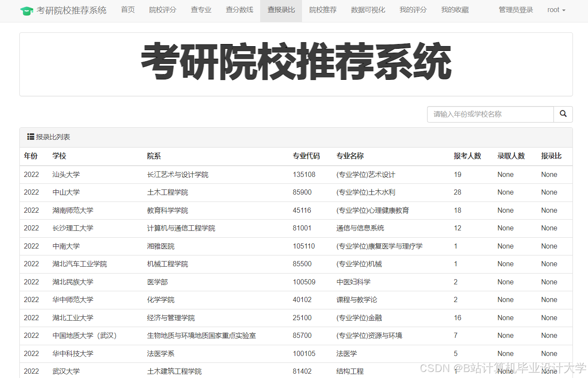Select the 湖北汽车工业学院 cell
Screen dimensions: 588x378
[79, 264]
